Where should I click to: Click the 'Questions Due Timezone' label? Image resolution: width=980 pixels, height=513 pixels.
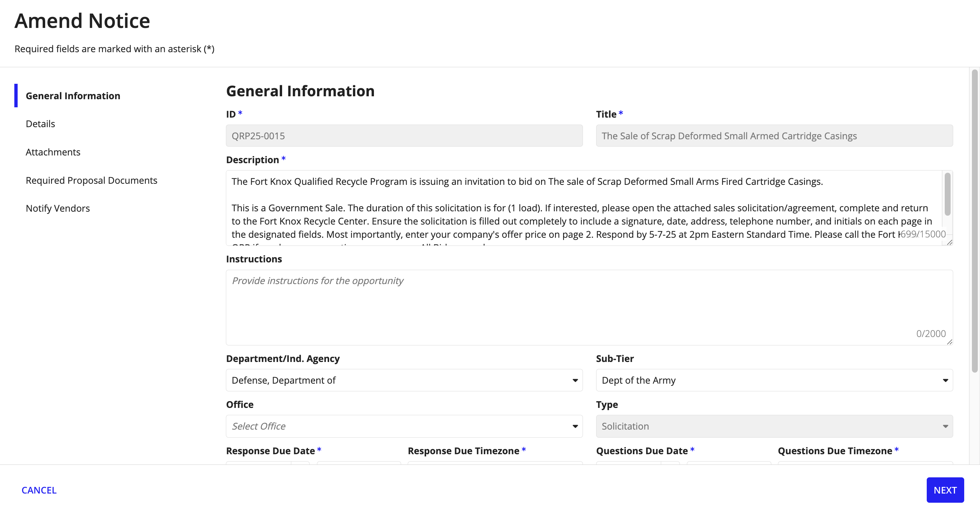(835, 451)
